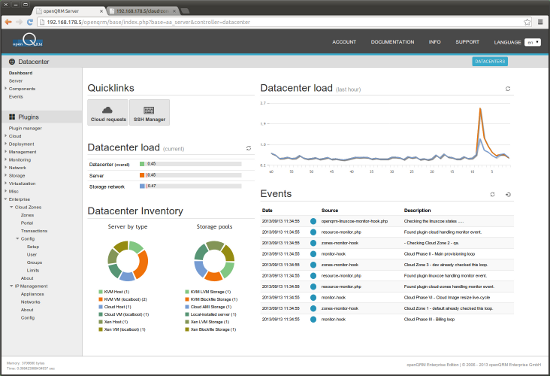550x376 pixels.
Task: Click the browser forward arrow
Action: 19,22
